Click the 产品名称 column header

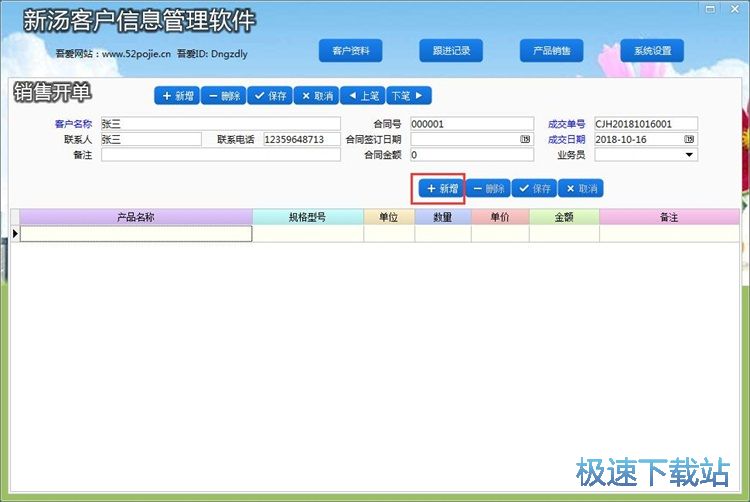coord(136,217)
